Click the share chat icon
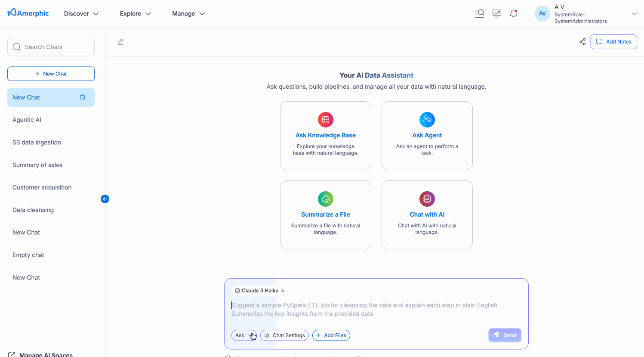Image resolution: width=644 pixels, height=357 pixels. [582, 42]
